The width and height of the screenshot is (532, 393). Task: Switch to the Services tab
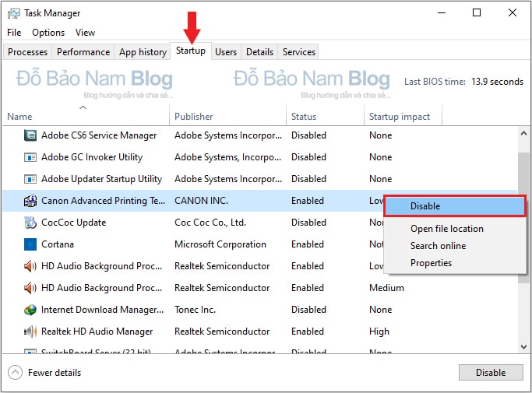299,52
